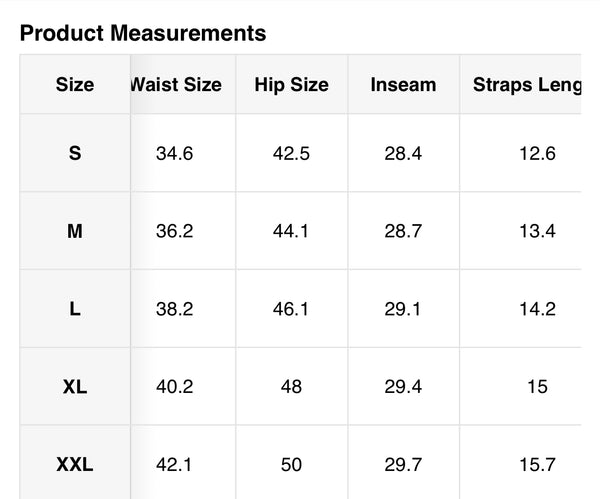Image resolution: width=600 pixels, height=499 pixels.
Task: Select inseam value 28.4
Action: pos(403,154)
